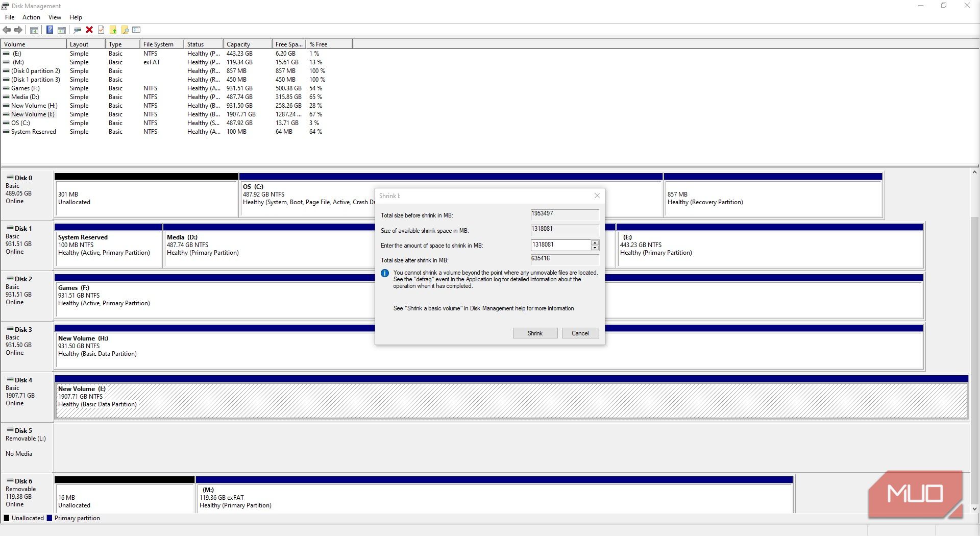
Task: Click the Back arrow toolbar icon
Action: 7,30
